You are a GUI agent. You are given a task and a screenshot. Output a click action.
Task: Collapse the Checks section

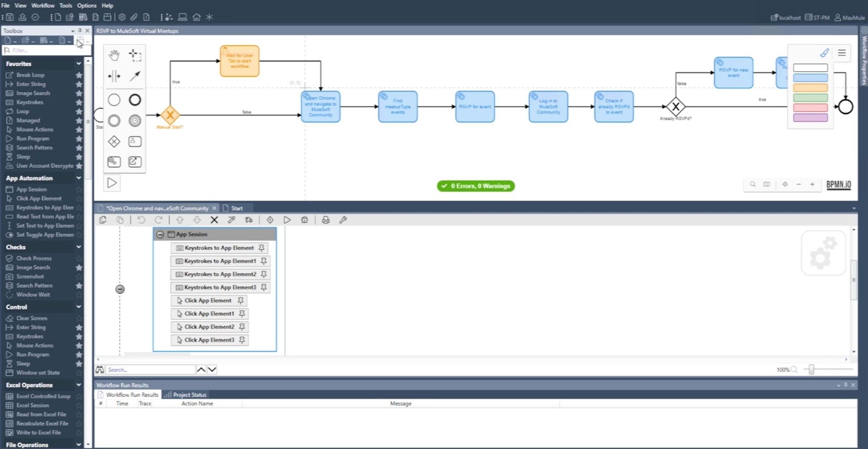(x=79, y=247)
